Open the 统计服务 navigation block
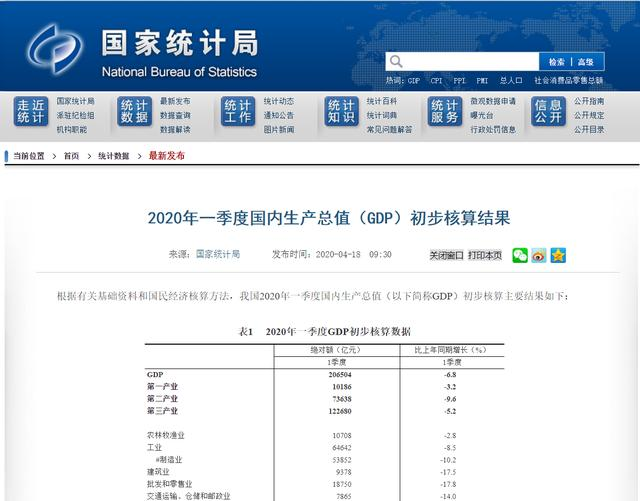The width and height of the screenshot is (640, 501). coord(445,111)
